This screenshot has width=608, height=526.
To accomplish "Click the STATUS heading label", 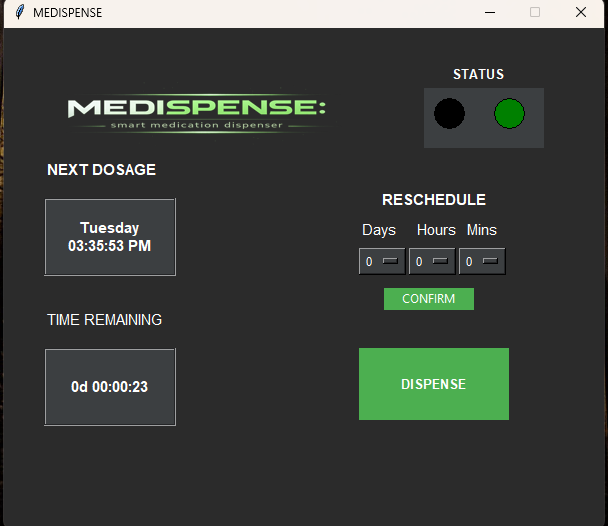I will click(478, 74).
